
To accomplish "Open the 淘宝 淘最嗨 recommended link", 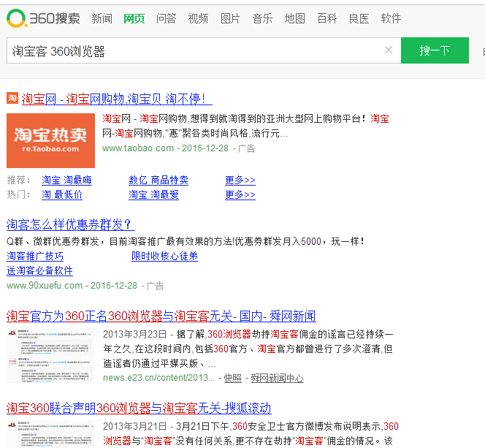I will tap(66, 180).
